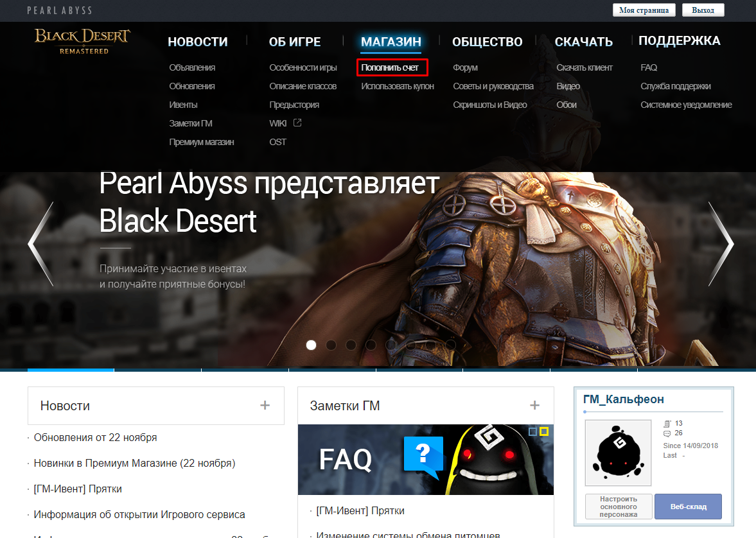Viewport: 756px width, 538px height.
Task: Open the МАГАЗИН menu
Action: click(391, 42)
